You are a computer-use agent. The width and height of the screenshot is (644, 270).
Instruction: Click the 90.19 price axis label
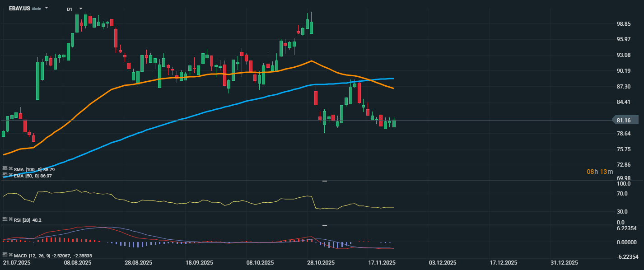pos(624,71)
